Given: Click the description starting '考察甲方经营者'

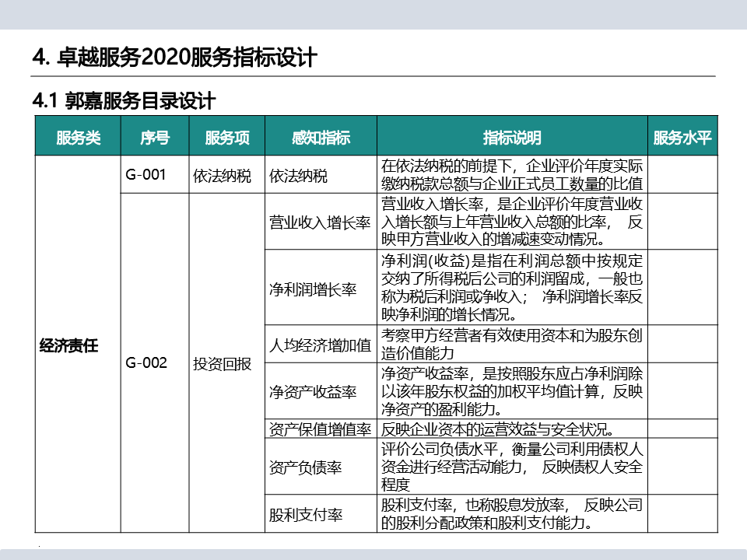Looking at the screenshot, I should click(x=512, y=344).
